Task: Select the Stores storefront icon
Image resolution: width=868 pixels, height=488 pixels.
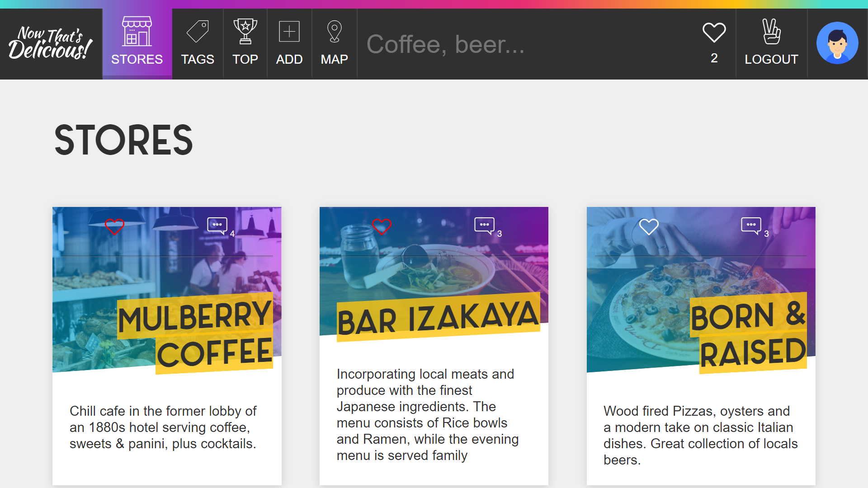Action: tap(137, 31)
